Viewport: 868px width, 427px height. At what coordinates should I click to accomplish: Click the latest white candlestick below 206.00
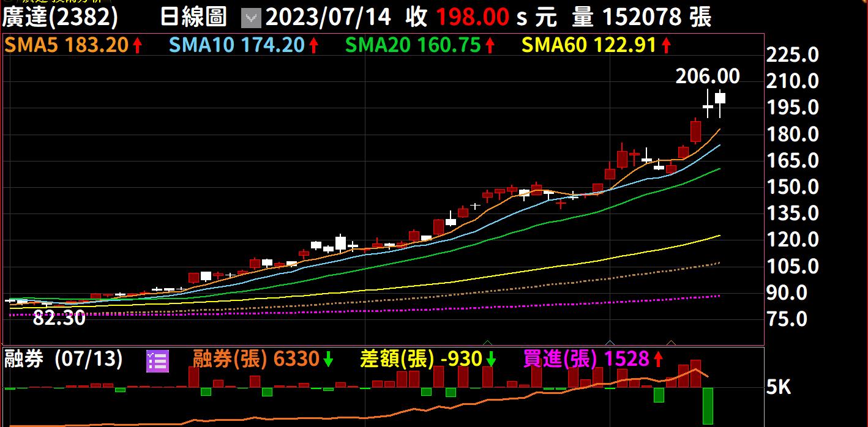pyautogui.click(x=720, y=98)
